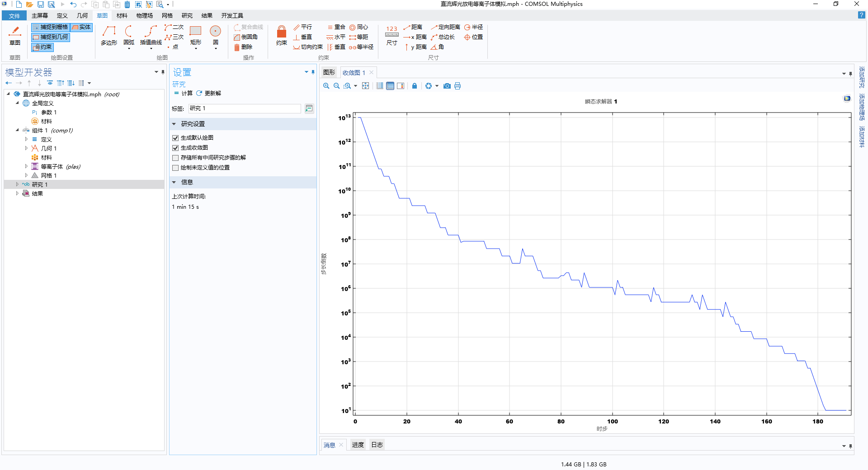Click the lock icon in plot toolbar
This screenshot has width=868, height=470.
coord(415,86)
